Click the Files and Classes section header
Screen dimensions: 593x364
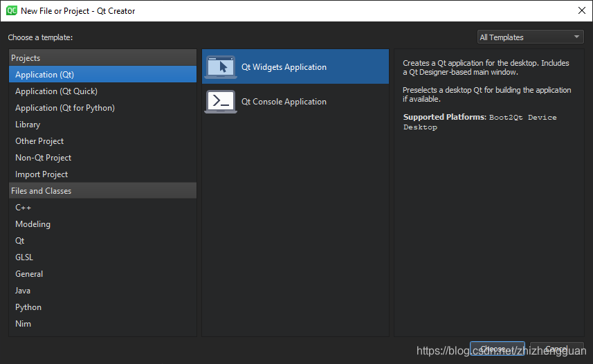(x=102, y=191)
